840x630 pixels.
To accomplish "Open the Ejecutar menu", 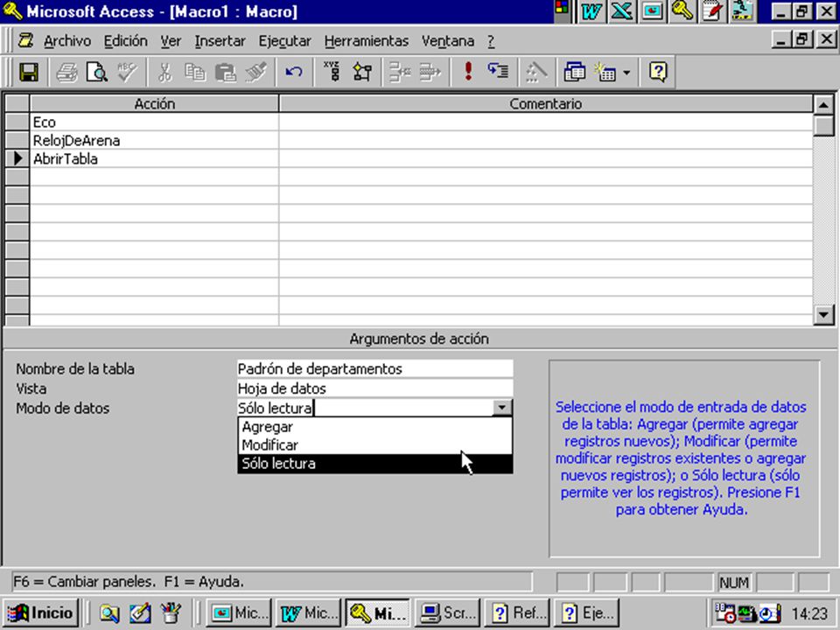I will pos(284,41).
